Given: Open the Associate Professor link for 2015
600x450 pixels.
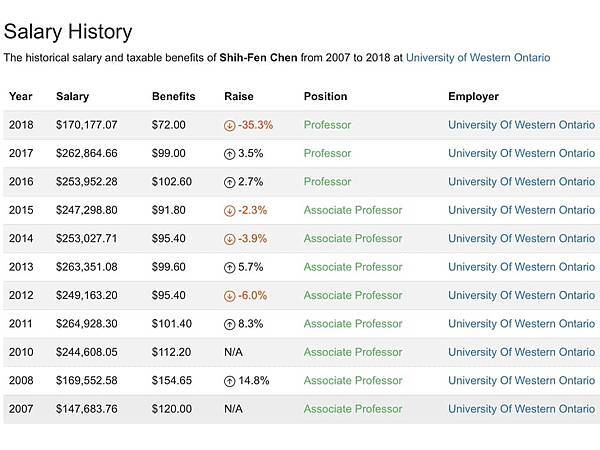Looking at the screenshot, I should tap(352, 211).
